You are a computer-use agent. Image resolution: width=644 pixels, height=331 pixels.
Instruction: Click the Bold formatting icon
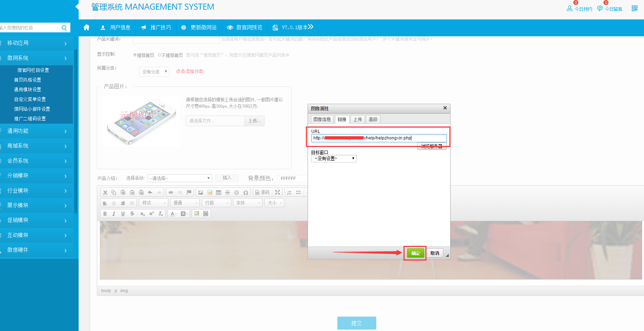pos(105,214)
